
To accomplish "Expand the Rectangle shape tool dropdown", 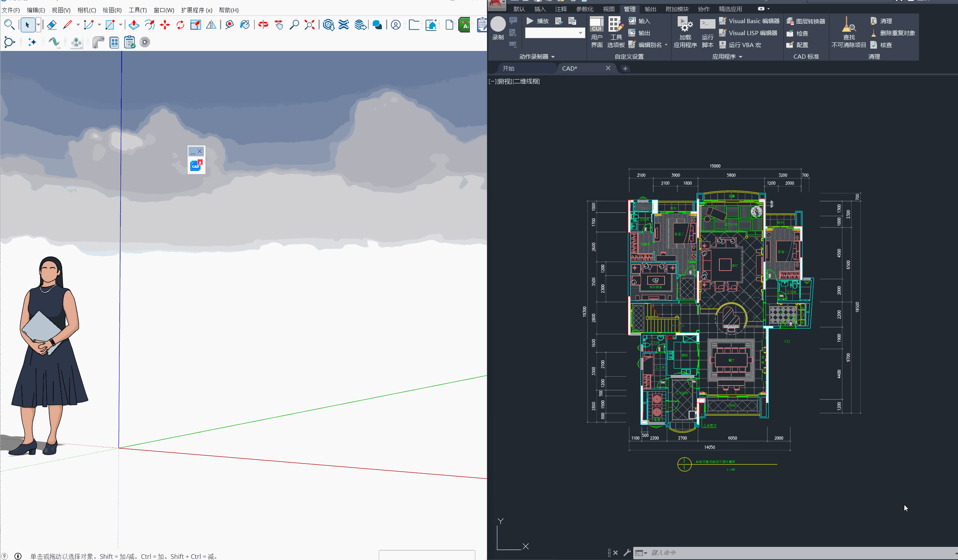I will click(120, 25).
